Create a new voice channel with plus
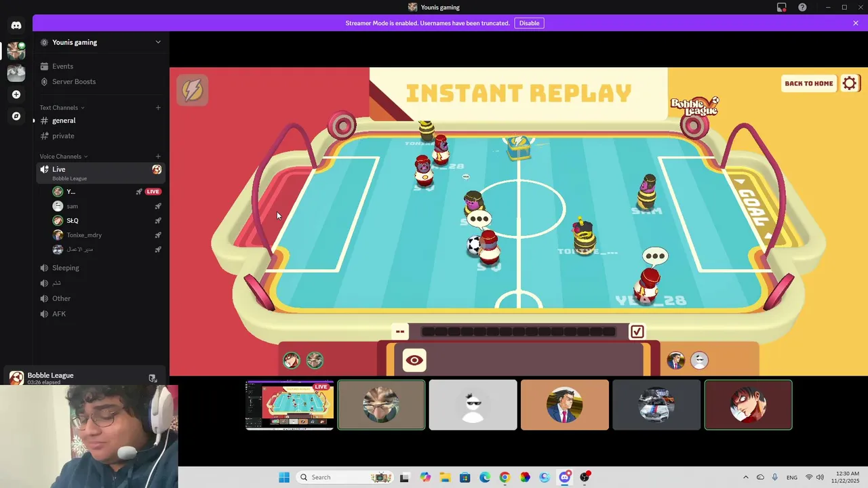 (x=158, y=157)
